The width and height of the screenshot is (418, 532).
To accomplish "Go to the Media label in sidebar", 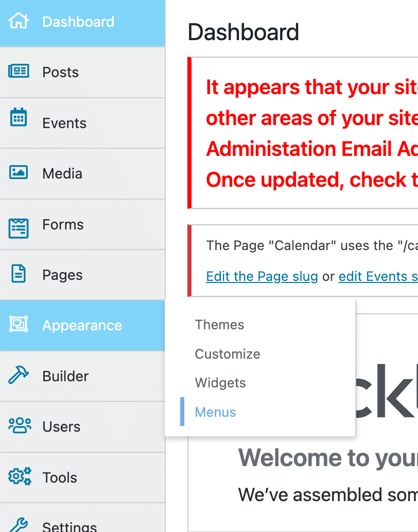I will coord(62,174).
